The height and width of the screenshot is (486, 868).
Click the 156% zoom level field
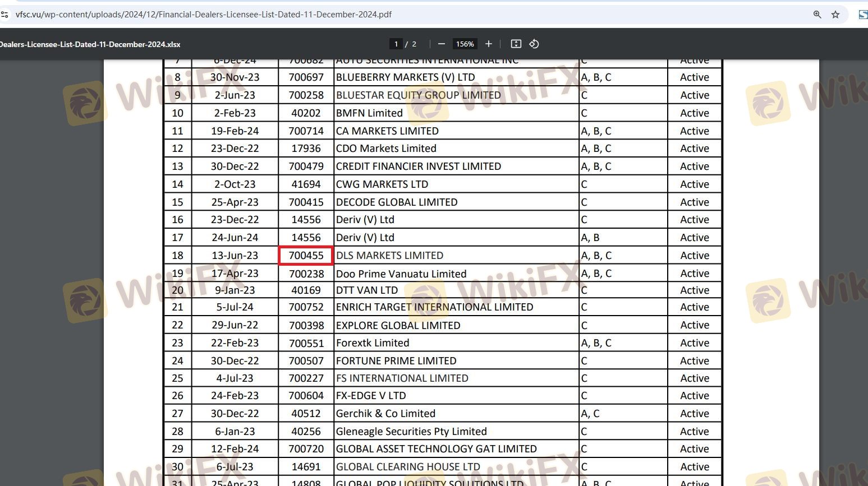pyautogui.click(x=465, y=44)
